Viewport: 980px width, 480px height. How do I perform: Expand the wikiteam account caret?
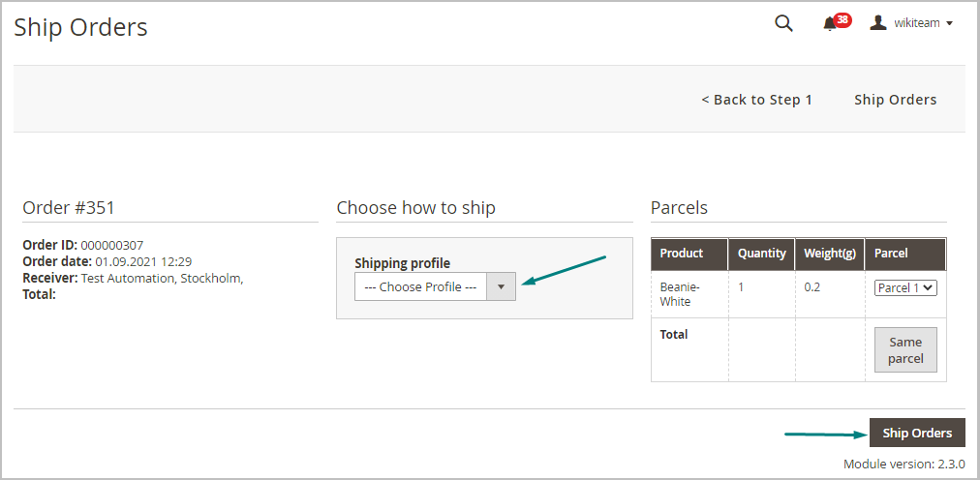(x=949, y=24)
